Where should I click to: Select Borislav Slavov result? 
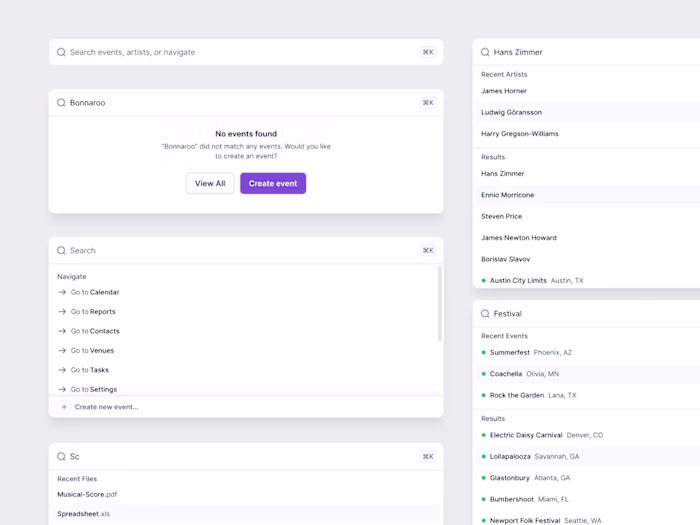588,259
